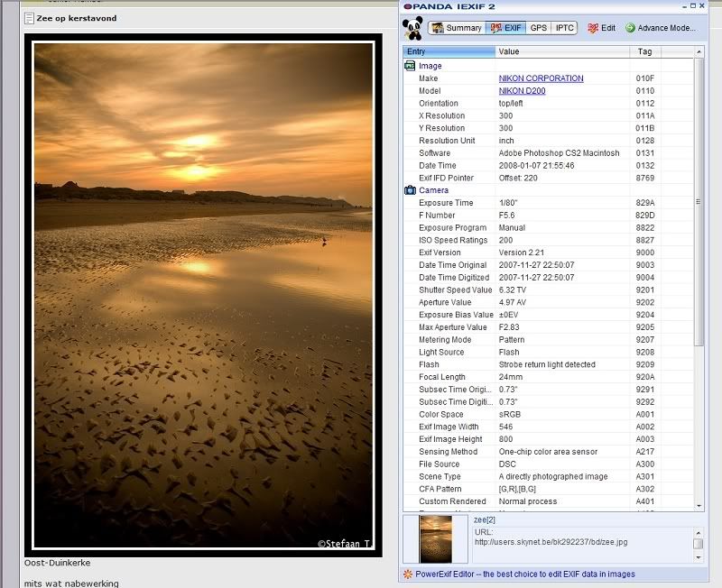The image size is (722, 588).
Task: Click the zee[2] thumbnail preview
Action: [436, 538]
